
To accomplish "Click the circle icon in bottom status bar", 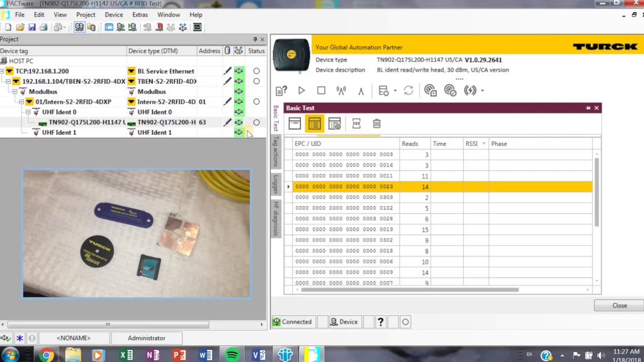I will coord(405,322).
